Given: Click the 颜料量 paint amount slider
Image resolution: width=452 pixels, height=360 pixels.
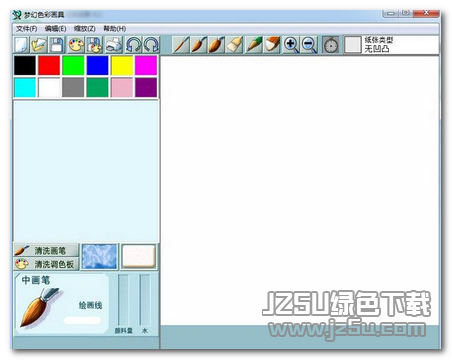Looking at the screenshot, I should coord(123,300).
